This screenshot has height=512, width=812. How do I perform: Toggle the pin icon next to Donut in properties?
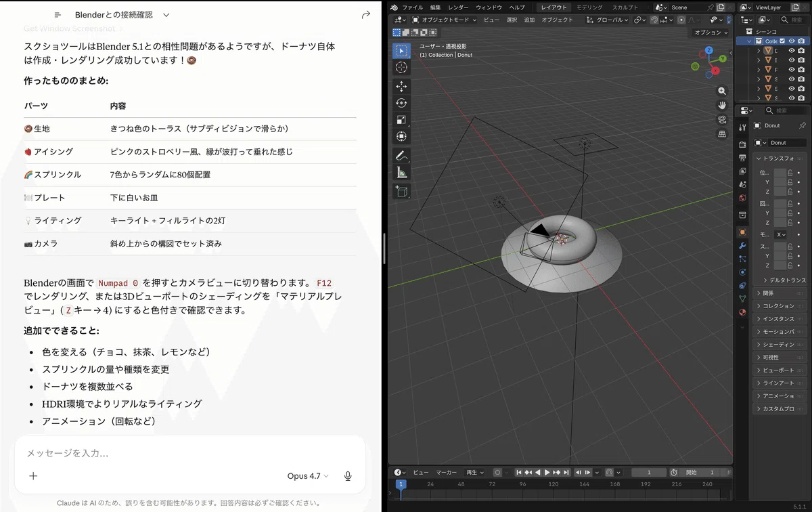click(x=803, y=126)
